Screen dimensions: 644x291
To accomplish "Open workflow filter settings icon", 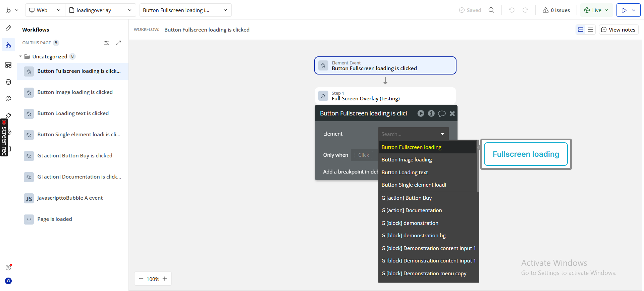I will point(107,43).
